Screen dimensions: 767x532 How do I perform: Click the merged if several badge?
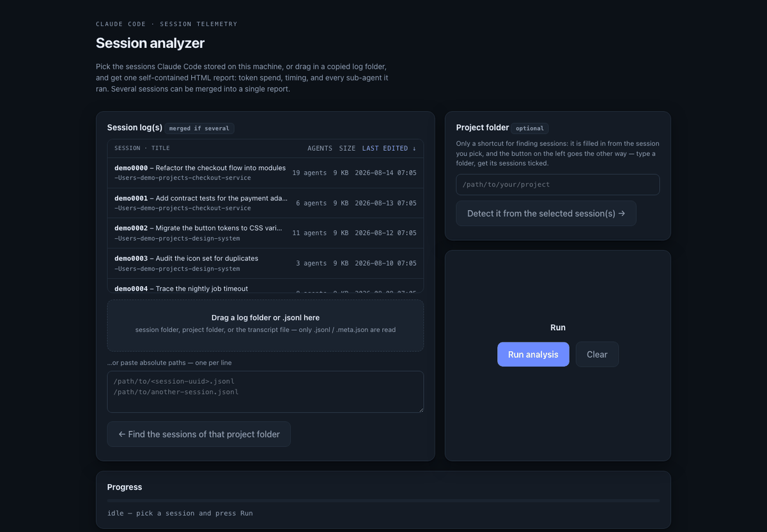tap(200, 128)
